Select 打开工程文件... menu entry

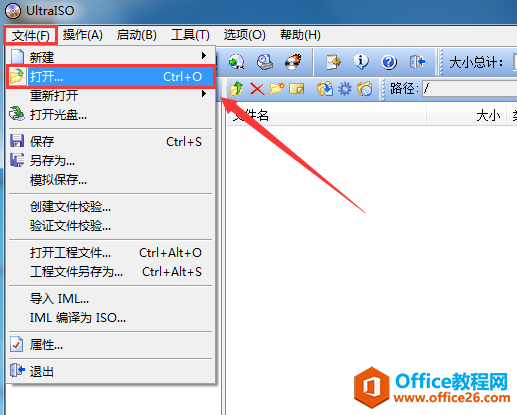point(110,252)
